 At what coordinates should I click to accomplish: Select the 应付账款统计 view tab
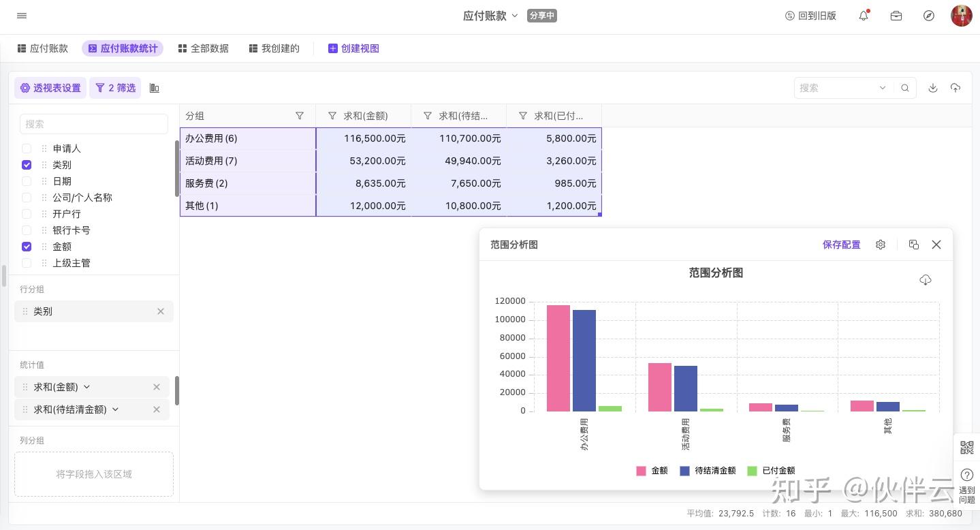click(123, 48)
